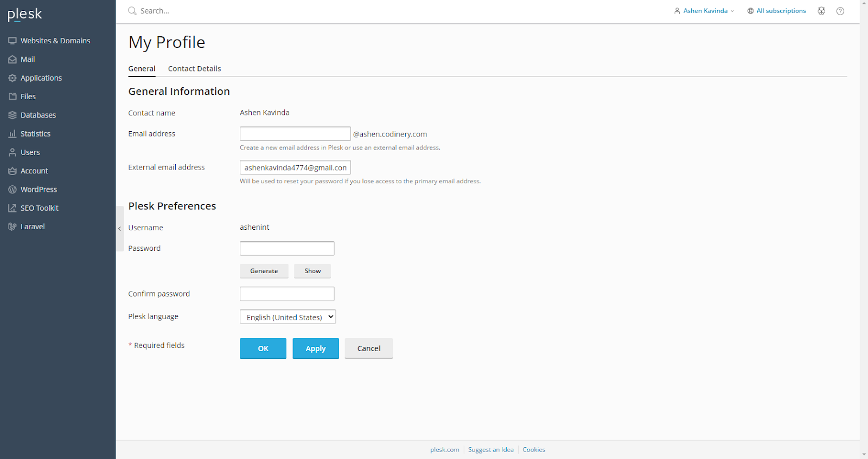Click the Websites & Domains sidebar icon
Viewport: 868px width, 459px height.
(12, 41)
